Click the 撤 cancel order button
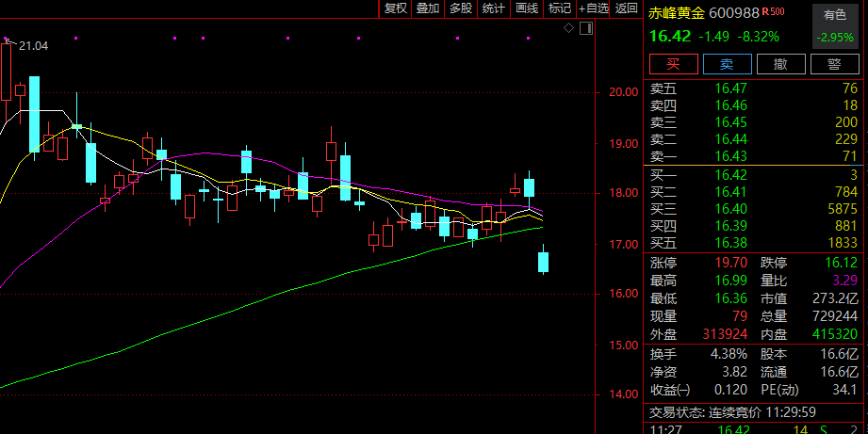This screenshot has width=868, height=434. (x=780, y=64)
